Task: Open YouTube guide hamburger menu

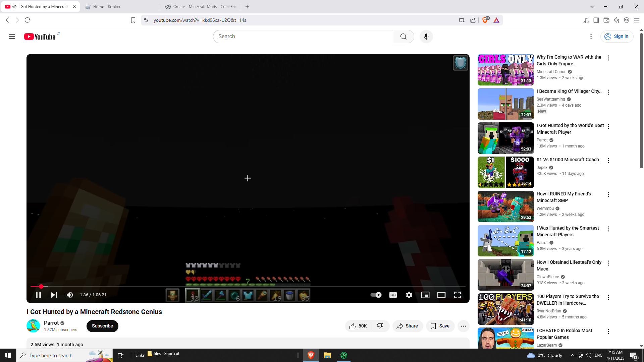Action: (x=12, y=37)
